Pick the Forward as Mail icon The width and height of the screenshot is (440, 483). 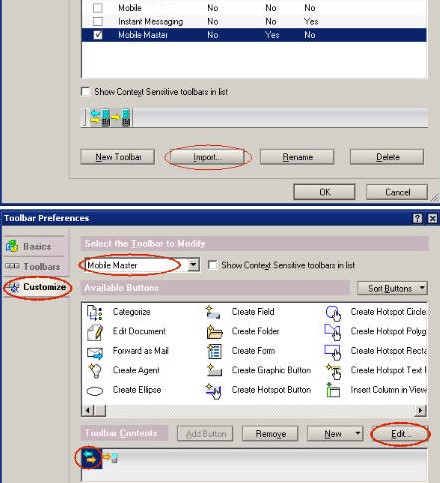pos(95,352)
